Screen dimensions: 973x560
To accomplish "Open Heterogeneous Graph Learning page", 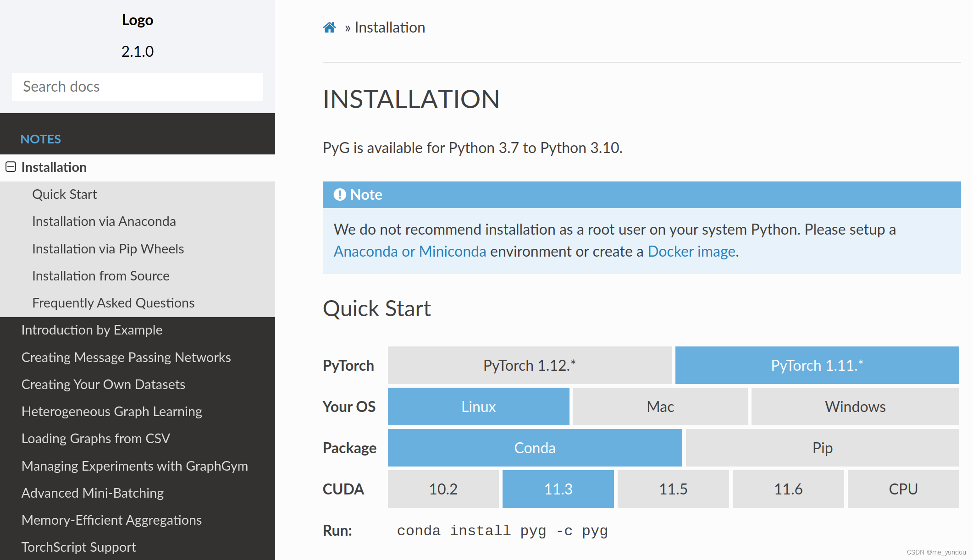I will [111, 412].
